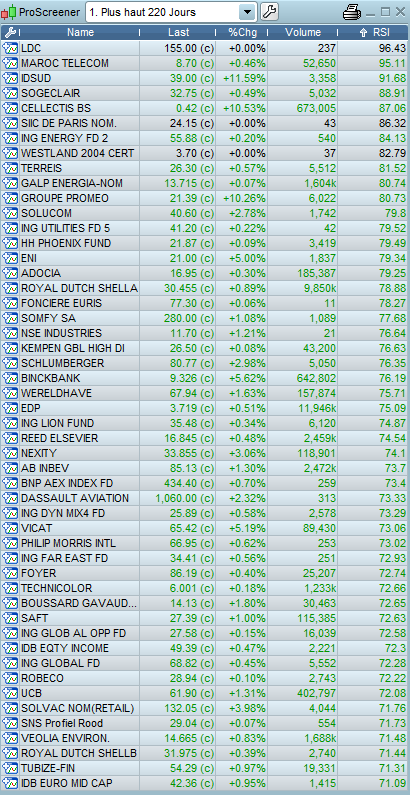Viewport: 410px width, 795px height.
Task: Select NSE INDUSTRIES in the list
Action: coord(61,333)
